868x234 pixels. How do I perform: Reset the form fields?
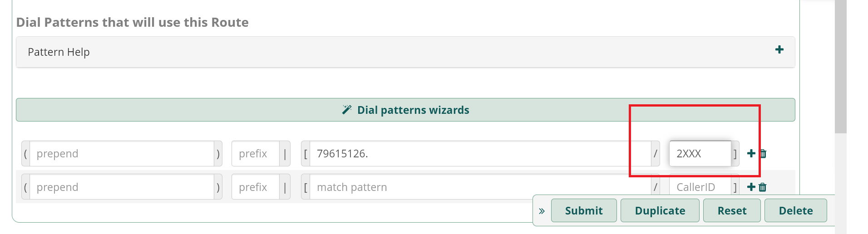coord(732,210)
